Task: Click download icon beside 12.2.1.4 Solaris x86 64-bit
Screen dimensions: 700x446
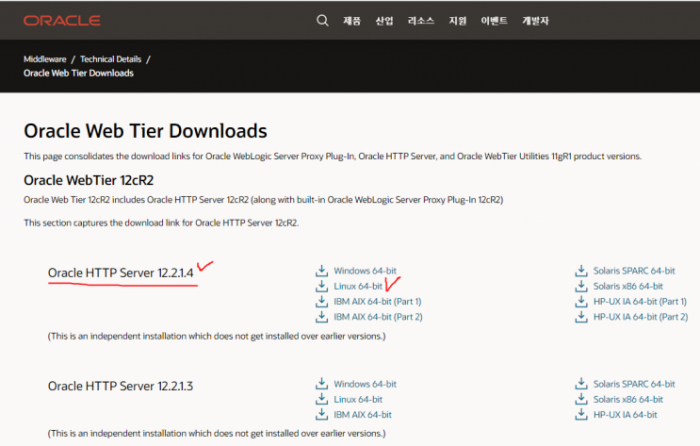Action: (581, 286)
